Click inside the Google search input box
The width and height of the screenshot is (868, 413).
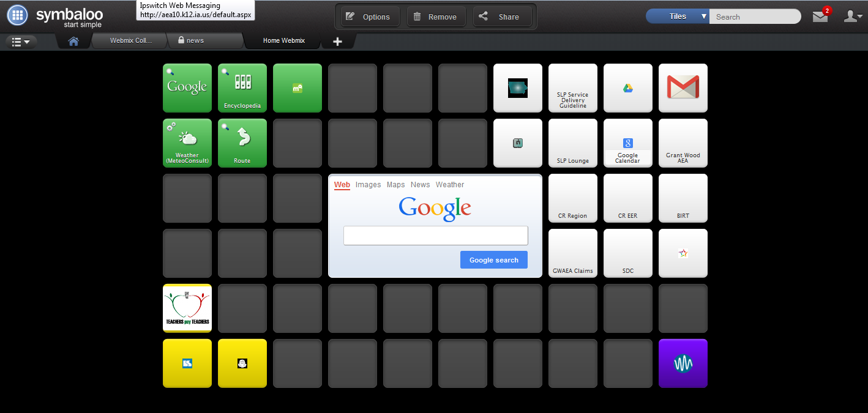(435, 235)
